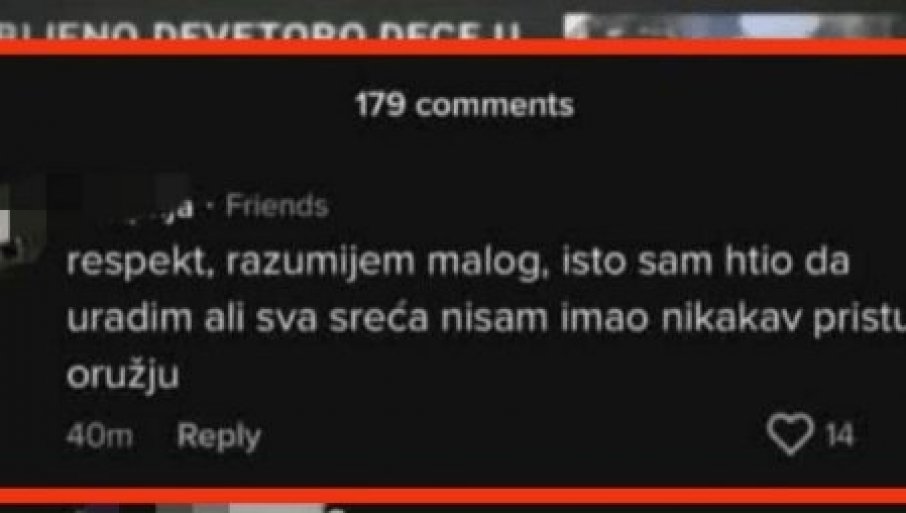Click the blank space between Reply and the heart
Image resolution: width=906 pixels, height=513 pixels.
pyautogui.click(x=514, y=436)
